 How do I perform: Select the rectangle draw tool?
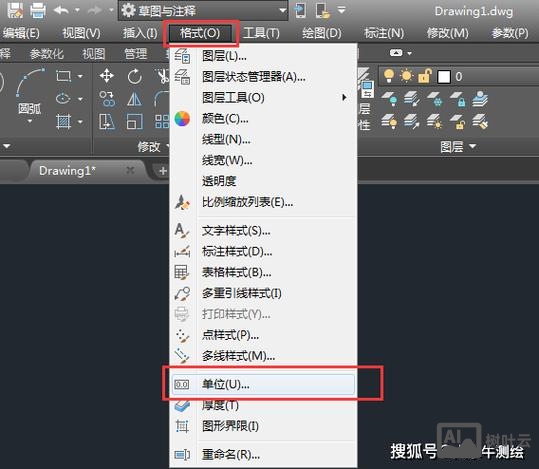point(64,76)
